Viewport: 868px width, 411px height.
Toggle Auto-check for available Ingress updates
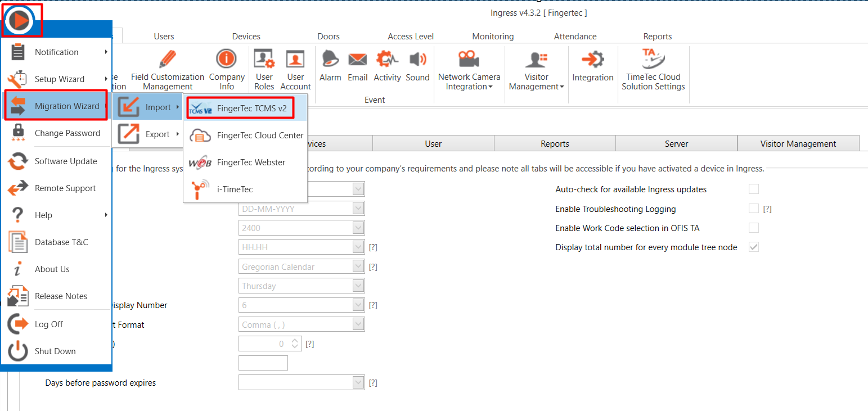[x=754, y=189]
